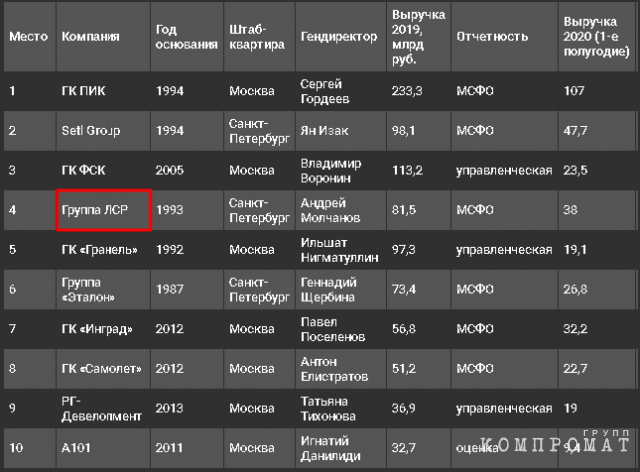Select company cell 'ГК «Гранель»'
Viewport: 640px width, 472px height.
(x=100, y=249)
